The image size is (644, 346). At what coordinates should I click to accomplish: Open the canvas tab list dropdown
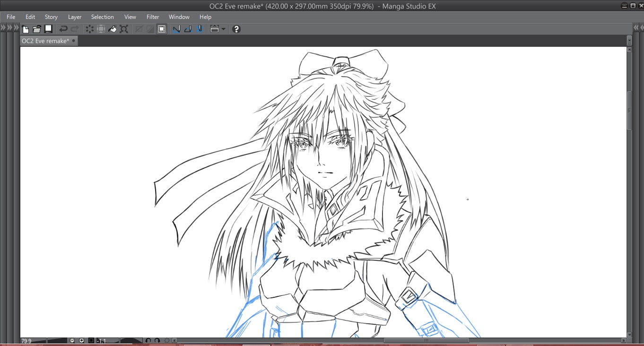coord(629,41)
